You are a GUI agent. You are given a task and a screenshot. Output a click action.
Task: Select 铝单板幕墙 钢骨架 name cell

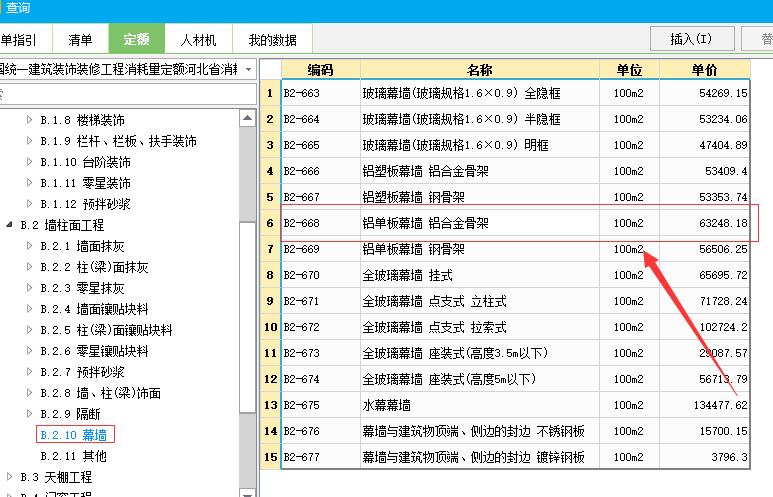[x=480, y=249]
